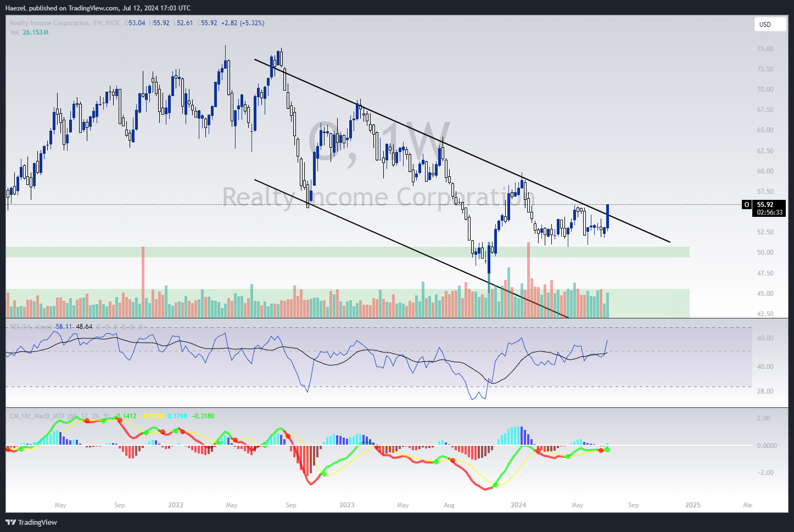Click the 50.00 price axis label
The image size is (794, 532).
[765, 253]
